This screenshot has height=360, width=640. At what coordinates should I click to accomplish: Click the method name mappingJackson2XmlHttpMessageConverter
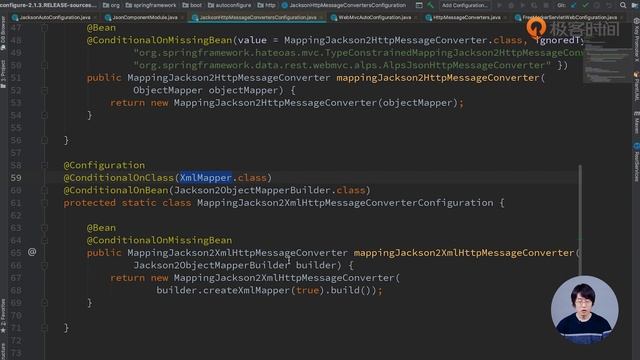point(464,253)
